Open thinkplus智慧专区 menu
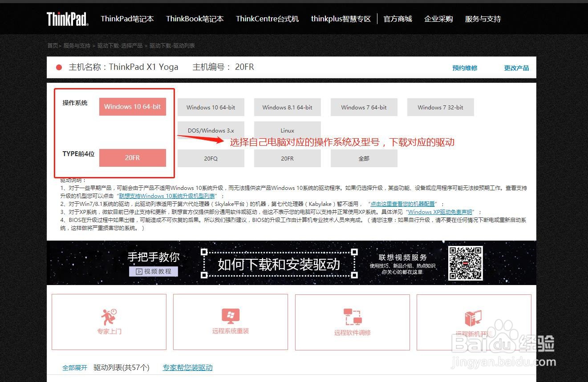Screen dimensions: 588x382 341,19
